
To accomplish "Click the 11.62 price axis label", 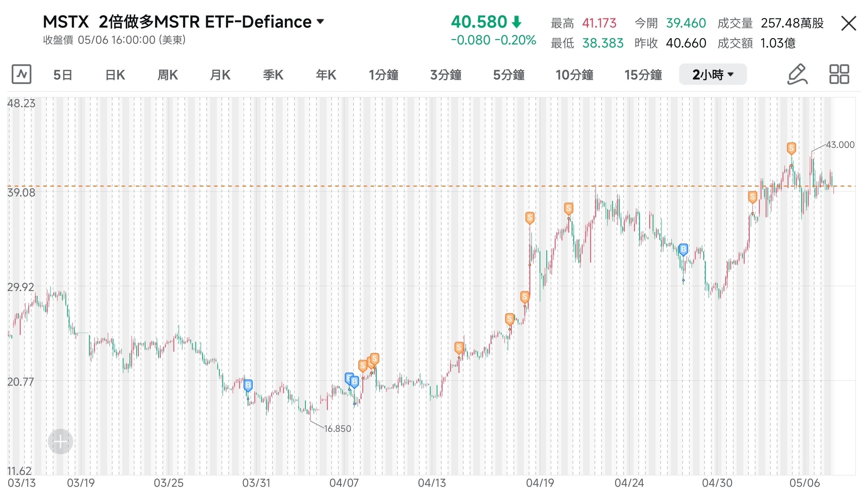I will tap(20, 471).
